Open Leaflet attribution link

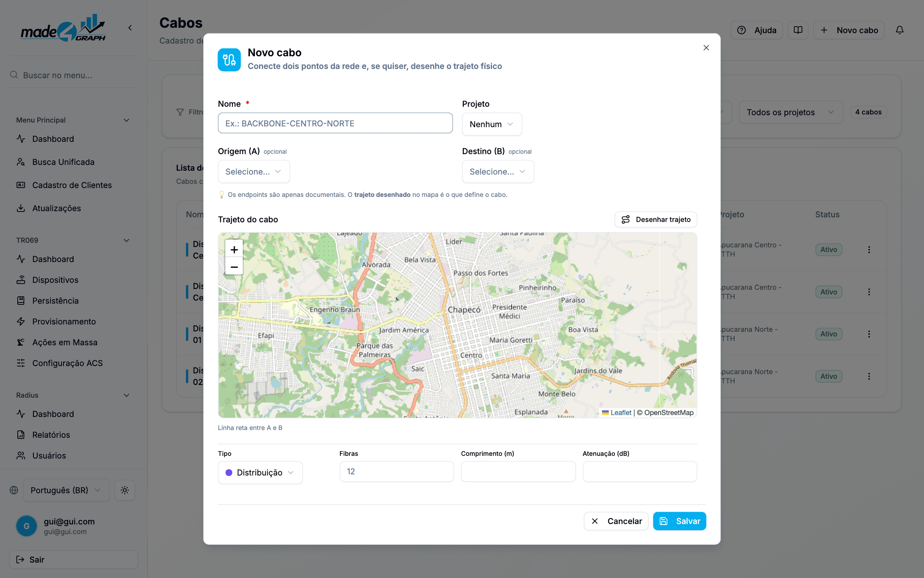click(x=617, y=412)
